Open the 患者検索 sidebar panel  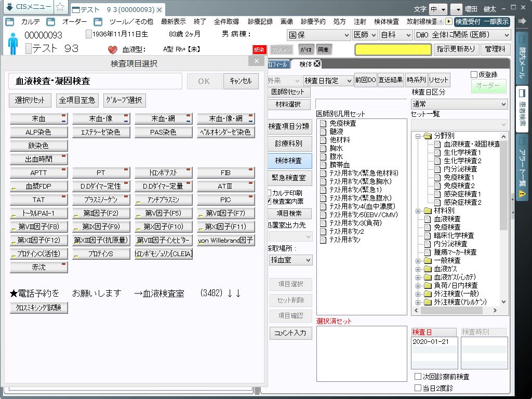[522, 109]
